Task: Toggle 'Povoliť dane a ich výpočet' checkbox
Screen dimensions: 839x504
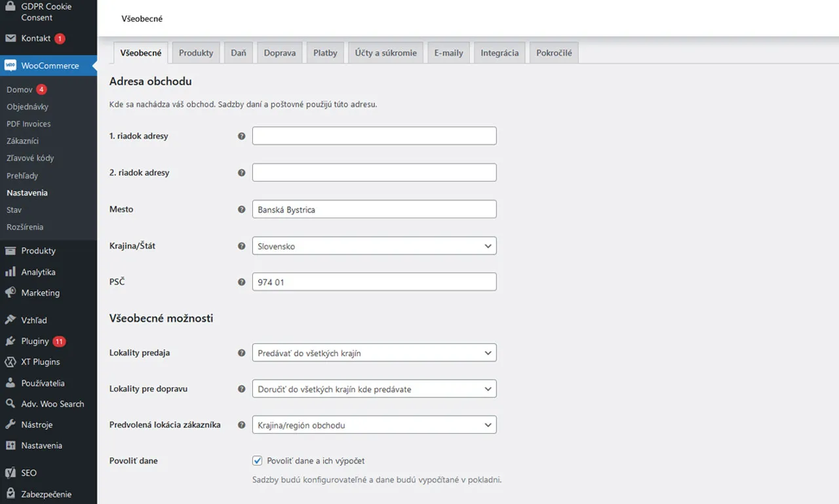Action: [258, 461]
